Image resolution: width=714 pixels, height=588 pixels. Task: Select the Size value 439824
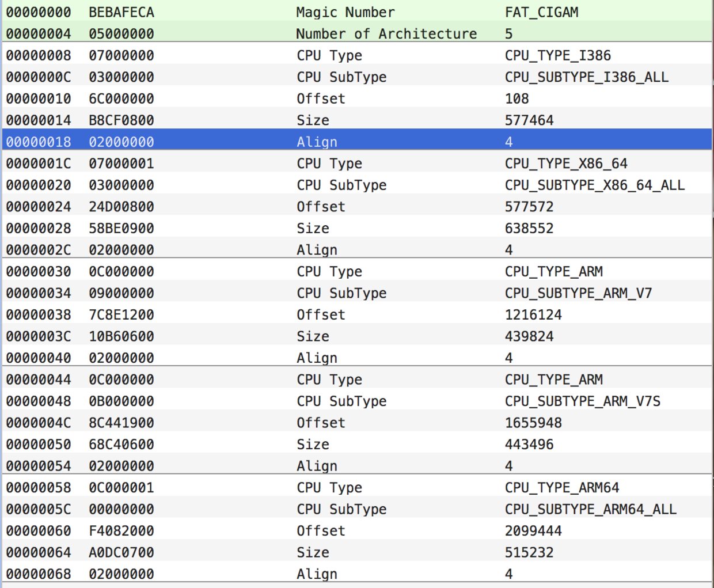[x=529, y=336]
